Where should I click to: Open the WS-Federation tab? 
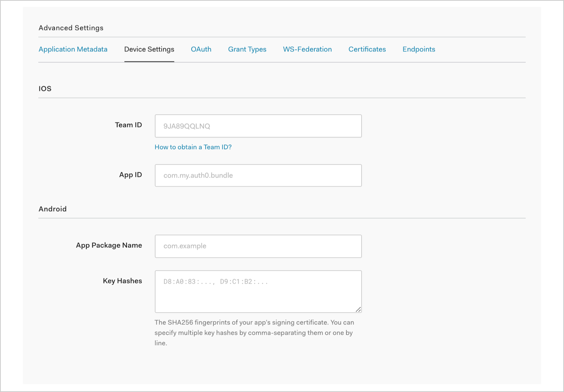click(x=307, y=49)
